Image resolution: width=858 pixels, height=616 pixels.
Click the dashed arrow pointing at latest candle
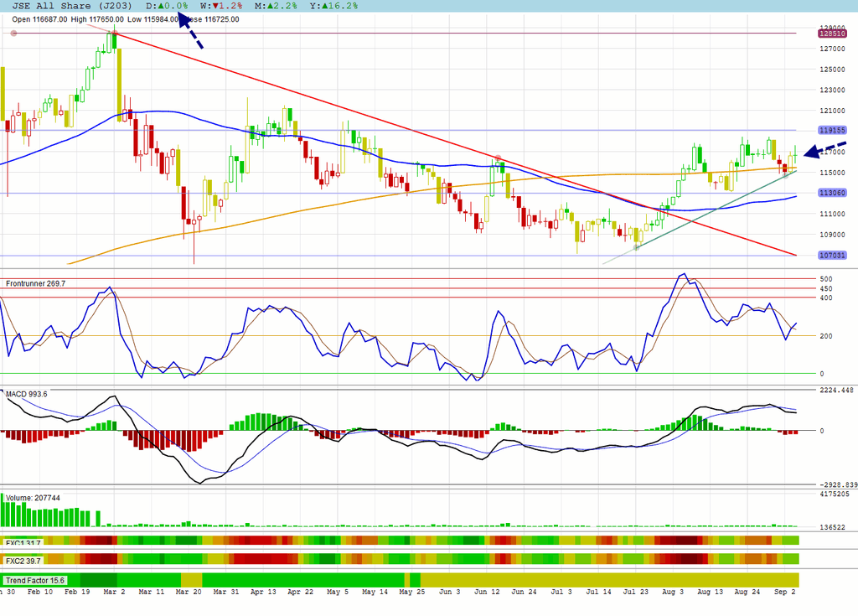(x=824, y=150)
